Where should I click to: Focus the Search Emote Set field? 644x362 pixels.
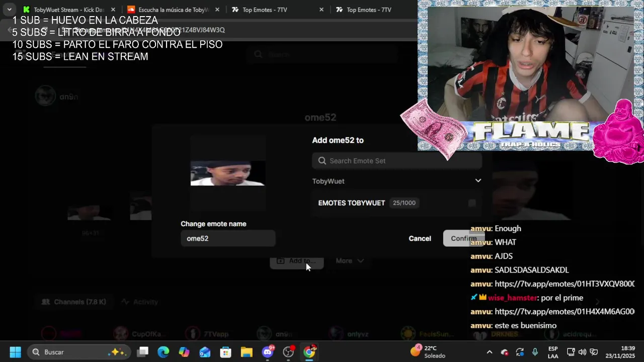397,161
